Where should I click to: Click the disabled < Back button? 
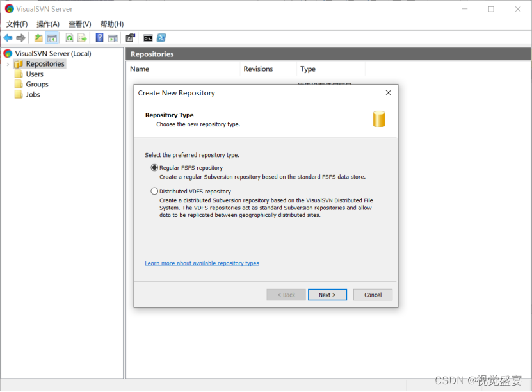(286, 295)
